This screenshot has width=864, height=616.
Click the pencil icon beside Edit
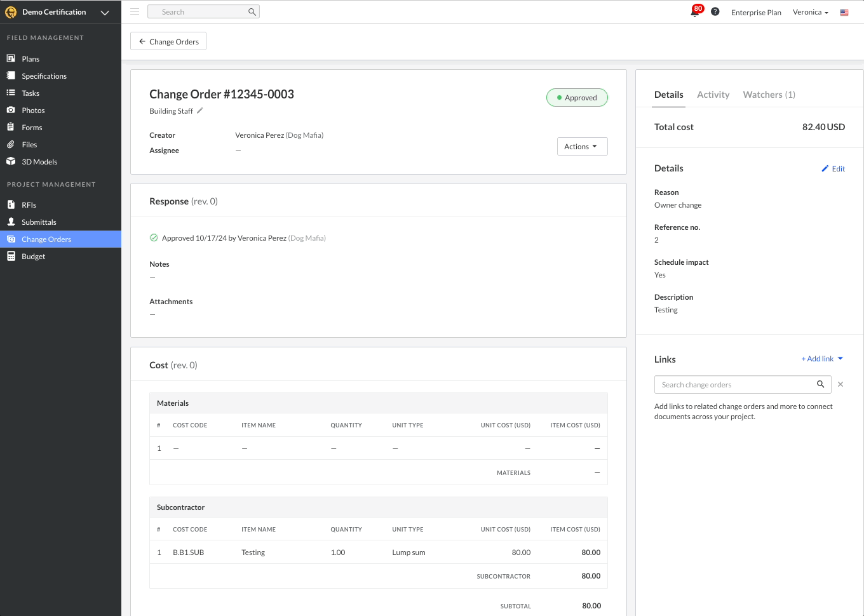click(825, 168)
